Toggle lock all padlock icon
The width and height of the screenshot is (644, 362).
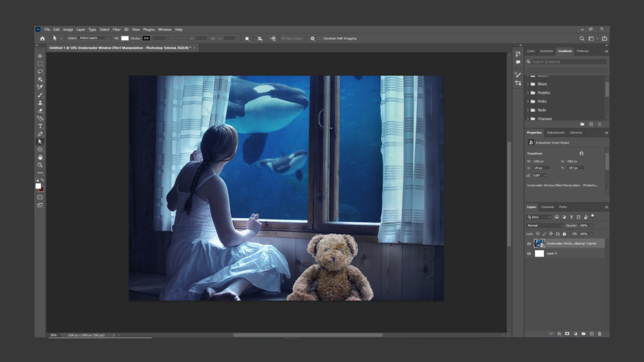click(564, 234)
